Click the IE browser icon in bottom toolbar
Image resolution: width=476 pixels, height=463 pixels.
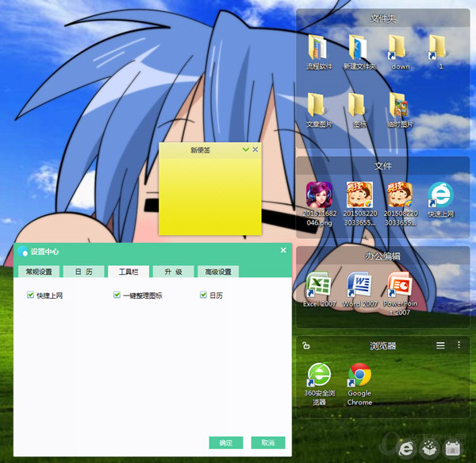coord(406,449)
